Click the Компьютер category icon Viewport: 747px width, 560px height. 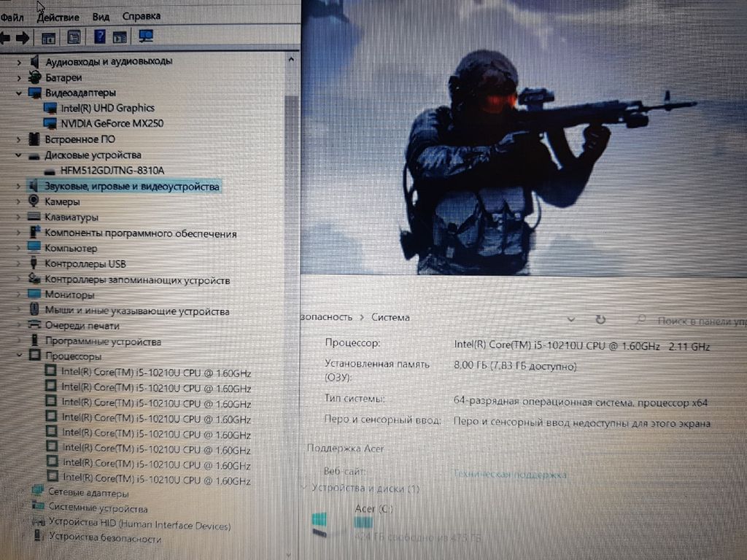coord(34,247)
